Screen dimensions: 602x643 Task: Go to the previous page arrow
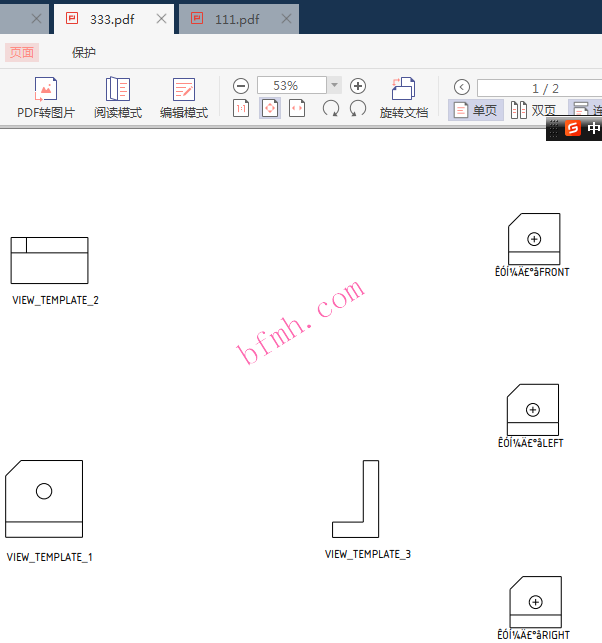(461, 87)
